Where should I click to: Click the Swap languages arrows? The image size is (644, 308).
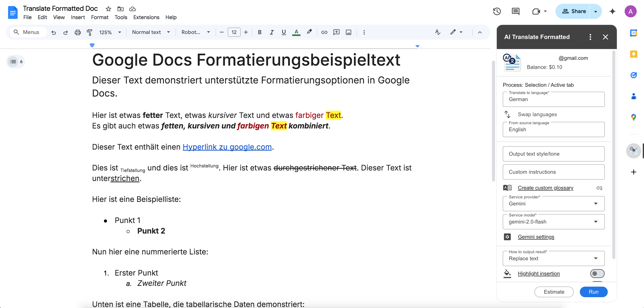tap(507, 114)
